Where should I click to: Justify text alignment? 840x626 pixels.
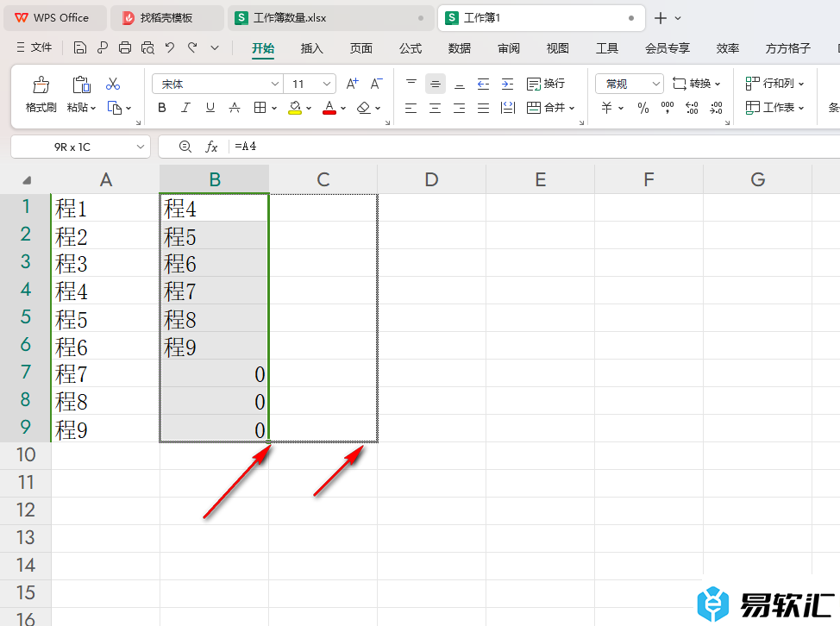pos(483,108)
